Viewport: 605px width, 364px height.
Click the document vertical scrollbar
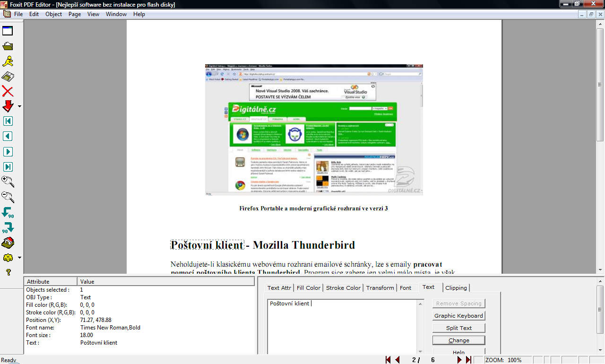[600, 147]
